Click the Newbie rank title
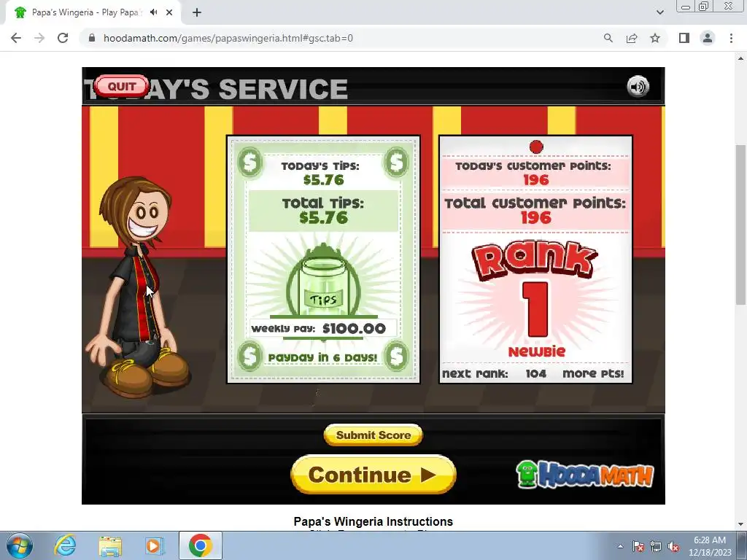The width and height of the screenshot is (747, 560). 536,351
